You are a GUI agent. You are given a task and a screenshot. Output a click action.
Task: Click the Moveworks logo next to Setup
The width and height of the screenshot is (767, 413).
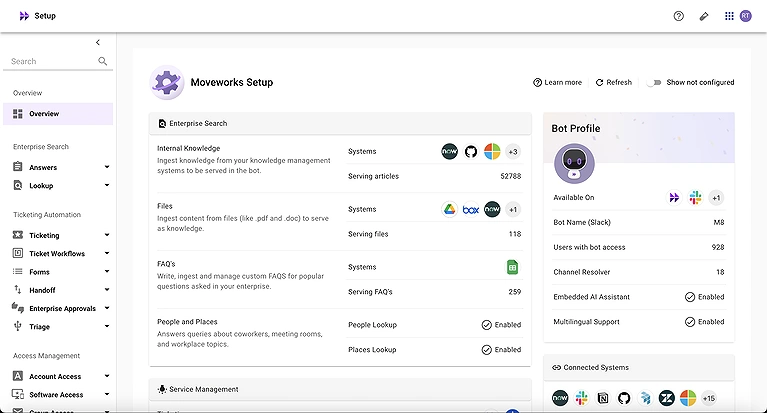pos(24,16)
